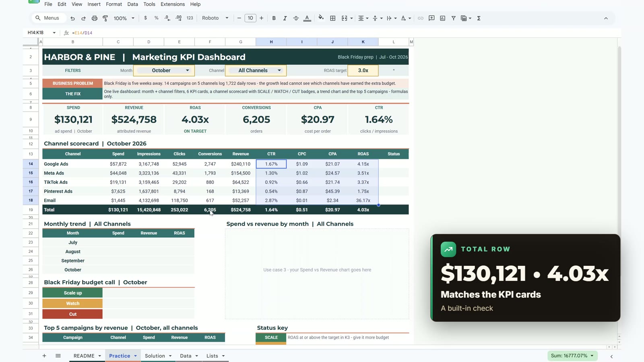The width and height of the screenshot is (644, 362).
Task: Toggle Italic formatting
Action: tap(285, 18)
